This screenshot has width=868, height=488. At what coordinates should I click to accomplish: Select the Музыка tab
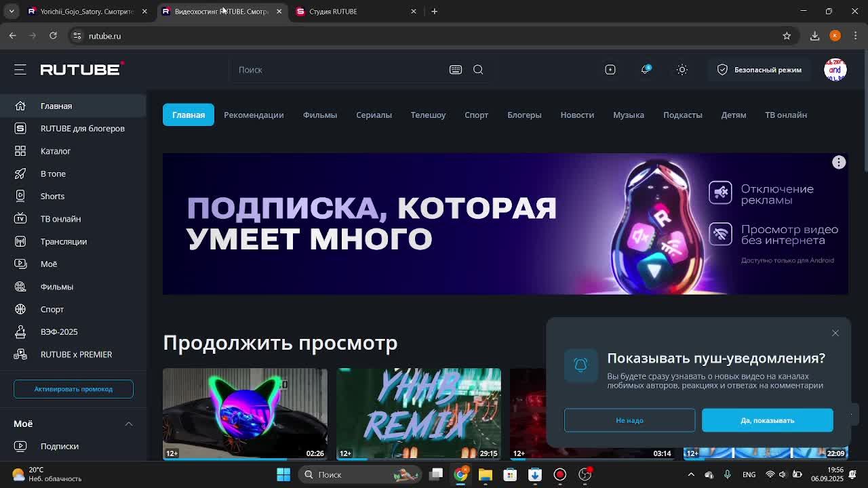point(629,115)
